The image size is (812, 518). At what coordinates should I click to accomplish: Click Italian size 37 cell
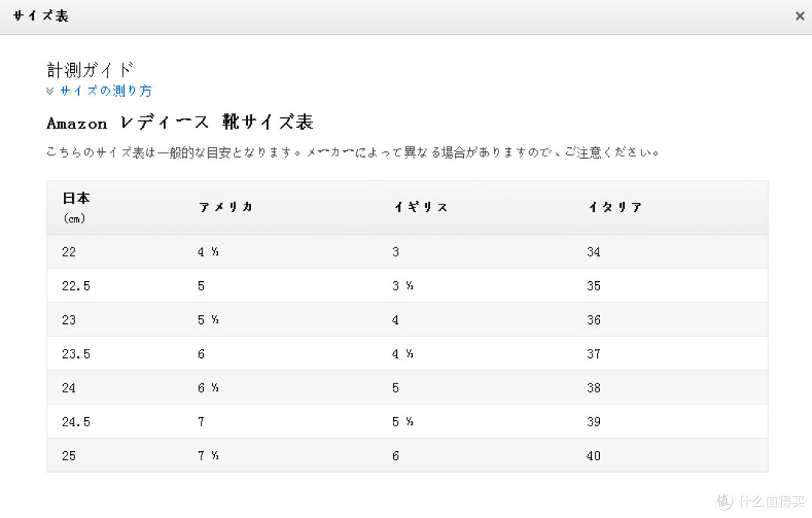tap(593, 354)
